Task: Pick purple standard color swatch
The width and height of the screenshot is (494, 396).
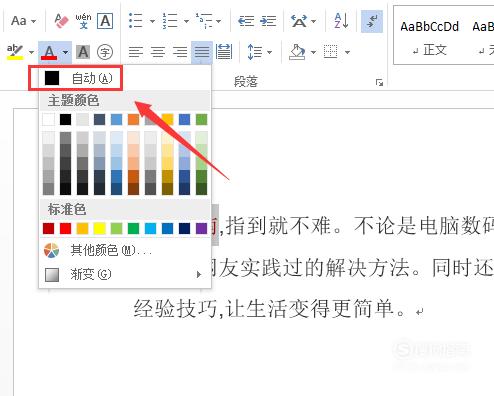Action: 201,229
